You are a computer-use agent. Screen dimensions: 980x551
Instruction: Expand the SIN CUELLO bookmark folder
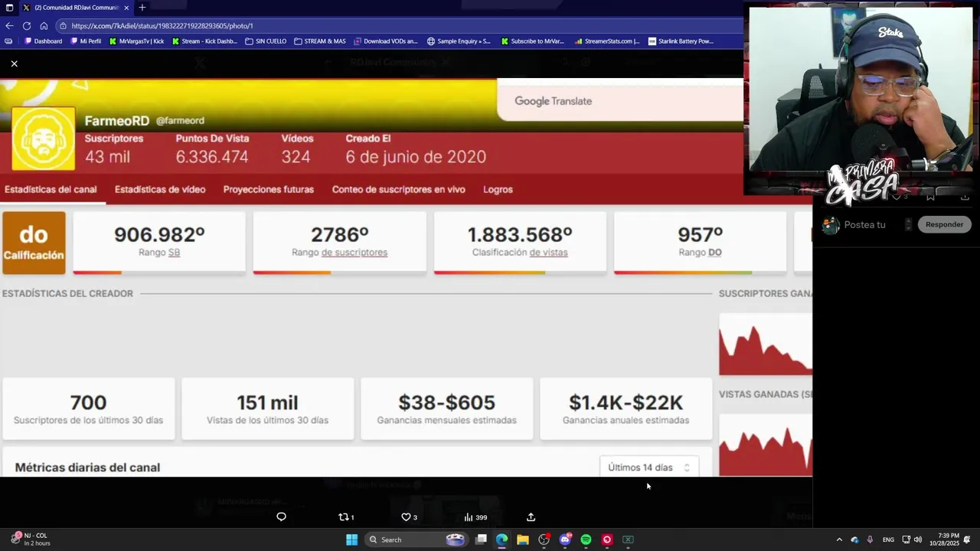coord(266,41)
